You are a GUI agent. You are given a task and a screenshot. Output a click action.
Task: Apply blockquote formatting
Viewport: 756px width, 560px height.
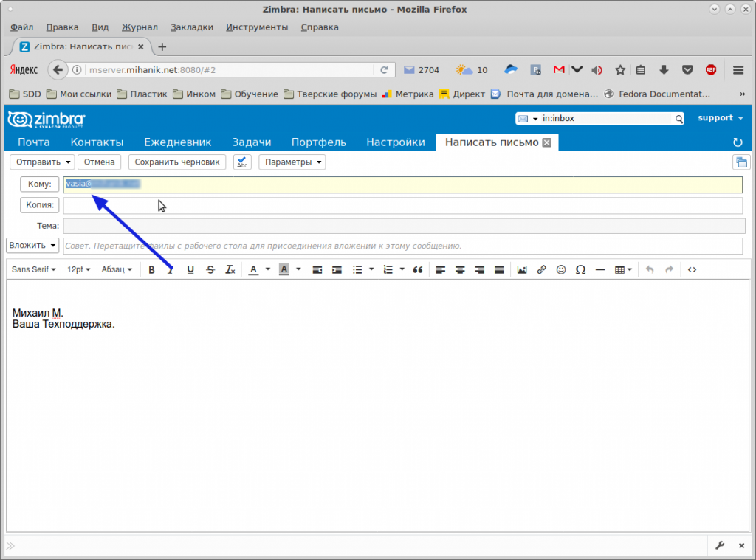[418, 270]
